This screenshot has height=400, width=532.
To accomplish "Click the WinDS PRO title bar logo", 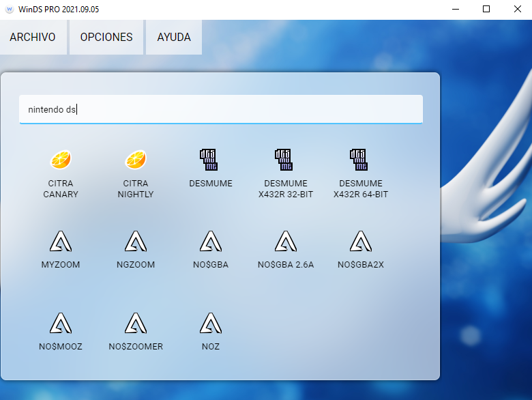I will (x=9, y=9).
